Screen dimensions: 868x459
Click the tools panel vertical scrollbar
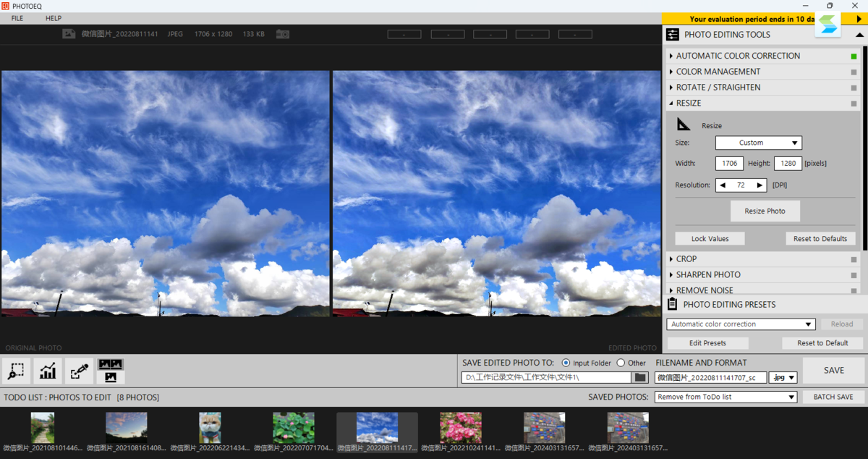pos(864,148)
